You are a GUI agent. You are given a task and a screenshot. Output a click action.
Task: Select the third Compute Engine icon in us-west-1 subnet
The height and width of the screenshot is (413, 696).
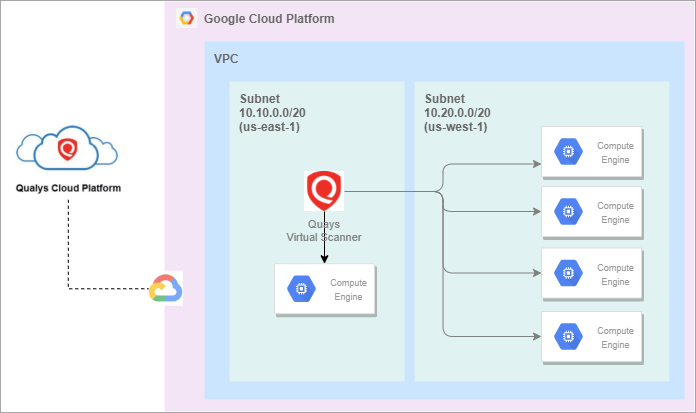568,273
